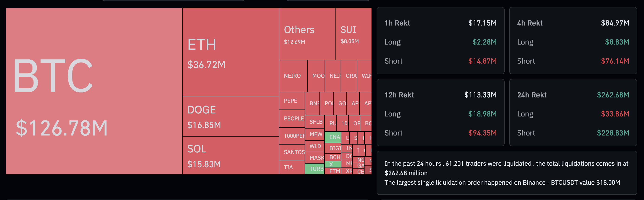Click the SOL $15.83M block

click(230, 155)
